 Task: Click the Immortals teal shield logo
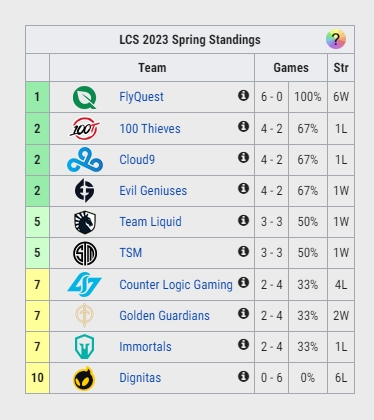pos(84,347)
